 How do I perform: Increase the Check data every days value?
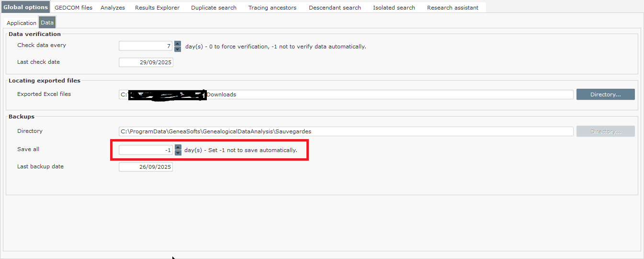[x=178, y=44]
